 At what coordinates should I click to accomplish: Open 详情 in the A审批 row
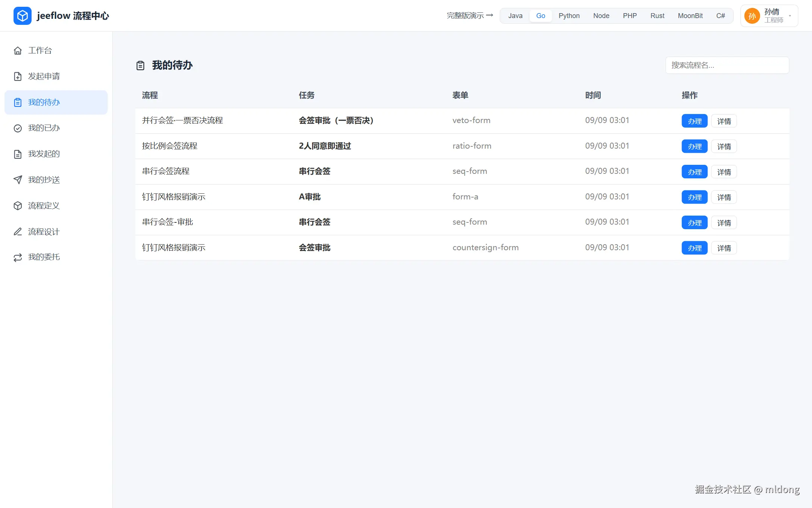coord(724,197)
